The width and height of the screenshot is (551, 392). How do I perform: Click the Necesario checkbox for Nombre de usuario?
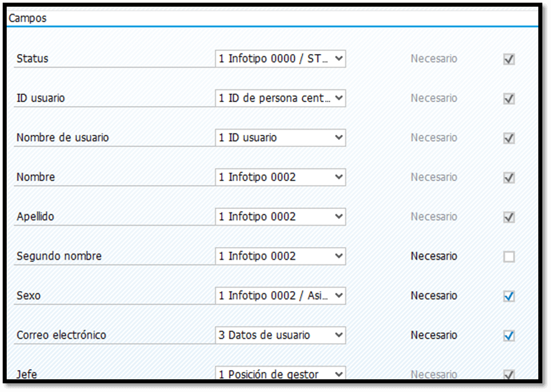pyautogui.click(x=509, y=138)
